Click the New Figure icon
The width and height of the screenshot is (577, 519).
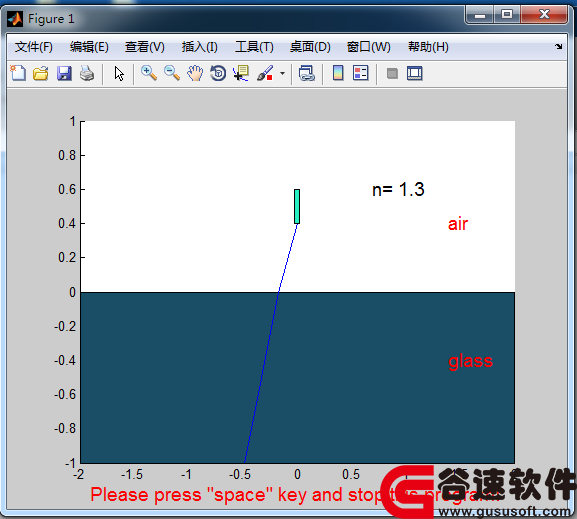click(18, 73)
